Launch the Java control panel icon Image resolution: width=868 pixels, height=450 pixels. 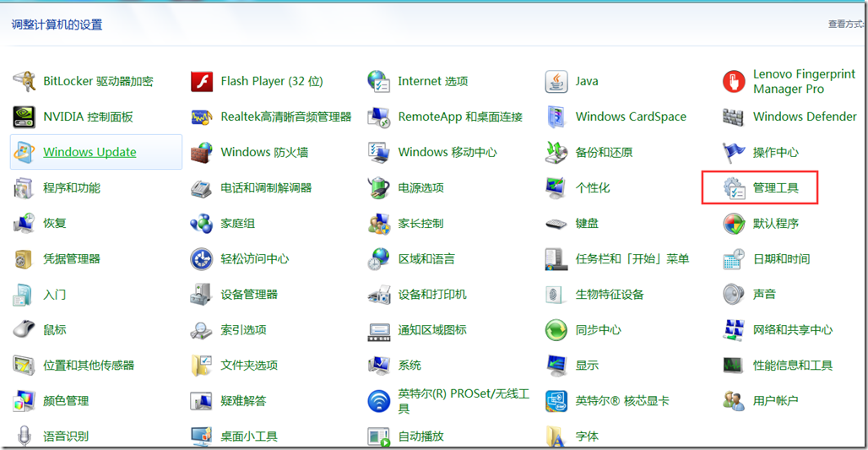[556, 81]
